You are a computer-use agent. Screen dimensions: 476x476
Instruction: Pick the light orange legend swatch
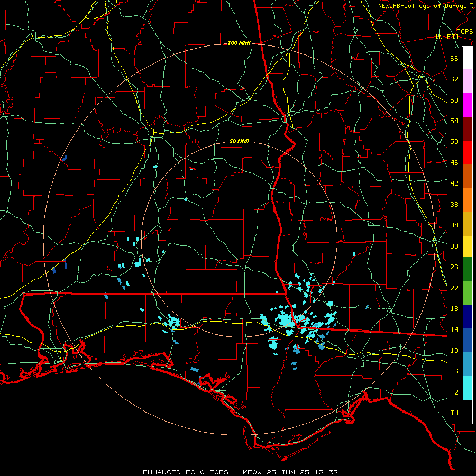coord(467,200)
